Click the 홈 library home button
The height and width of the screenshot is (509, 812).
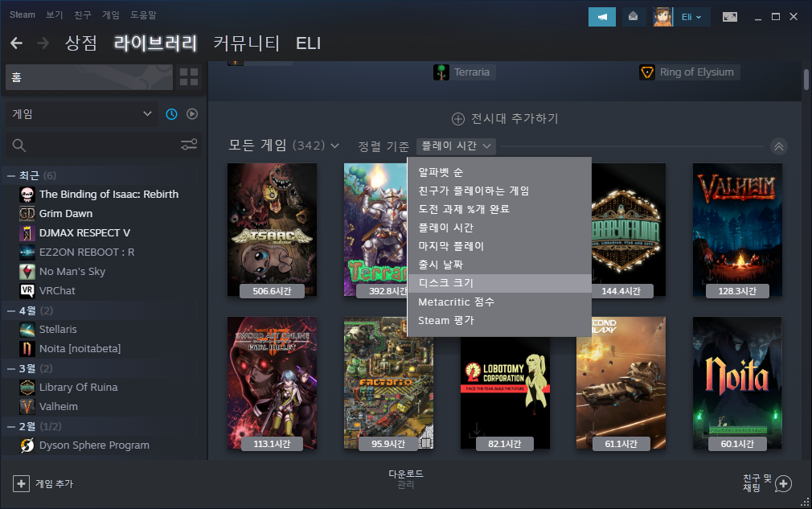89,77
